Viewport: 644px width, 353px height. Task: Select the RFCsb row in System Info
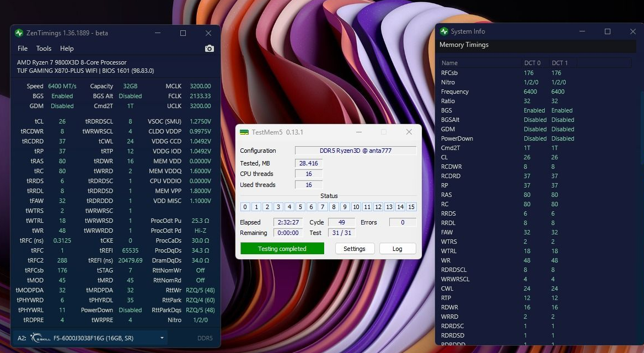pyautogui.click(x=535, y=73)
